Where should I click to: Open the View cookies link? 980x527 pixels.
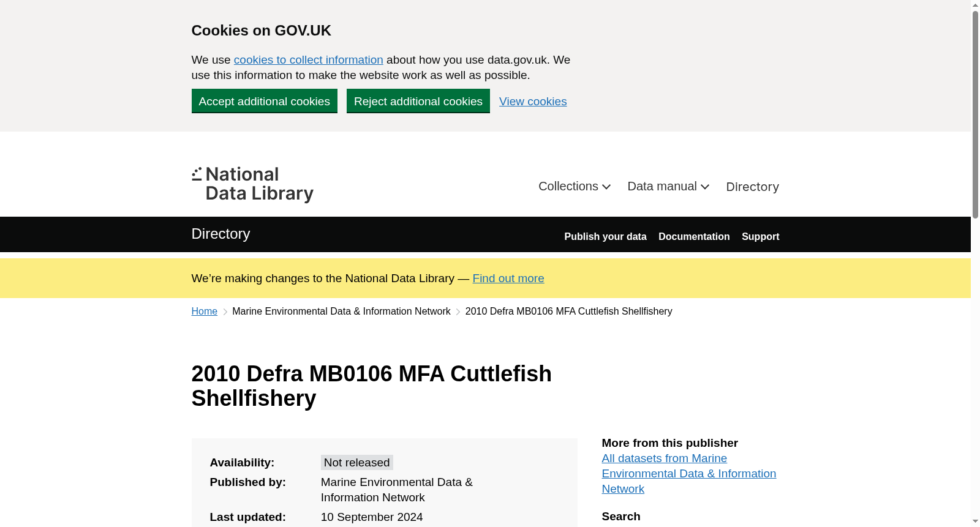click(533, 102)
